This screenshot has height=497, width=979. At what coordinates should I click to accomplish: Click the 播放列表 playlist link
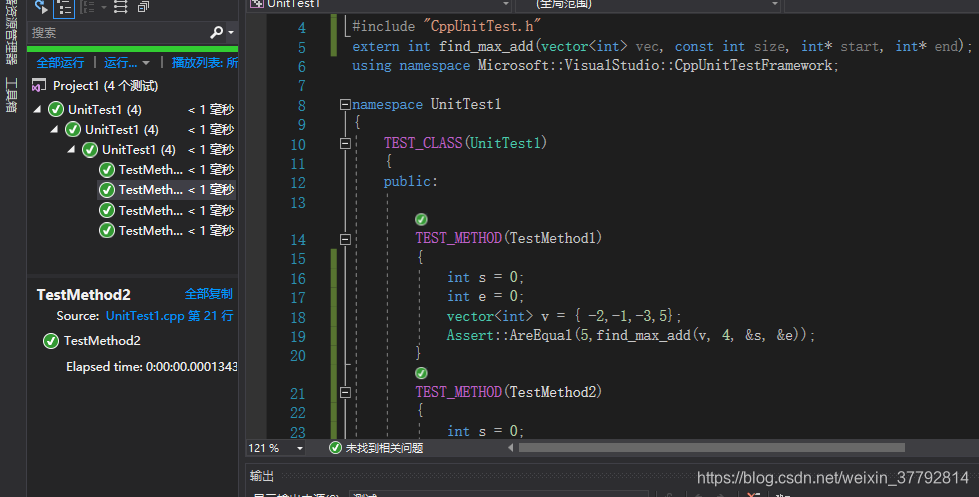tap(205, 62)
